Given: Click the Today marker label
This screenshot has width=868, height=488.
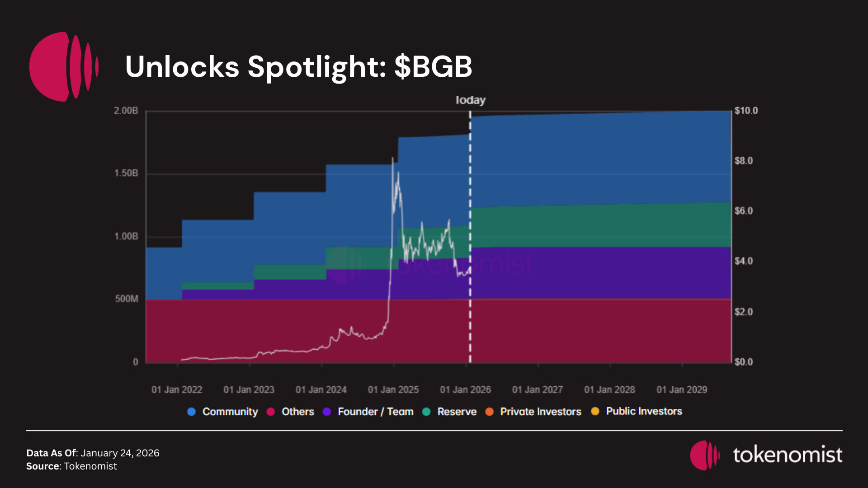Looking at the screenshot, I should click(470, 100).
